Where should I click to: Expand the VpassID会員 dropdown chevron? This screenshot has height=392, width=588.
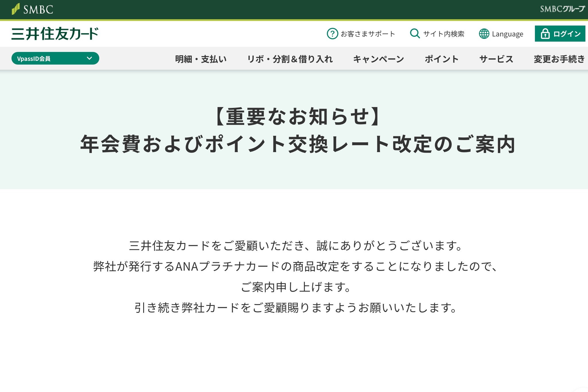pyautogui.click(x=89, y=58)
